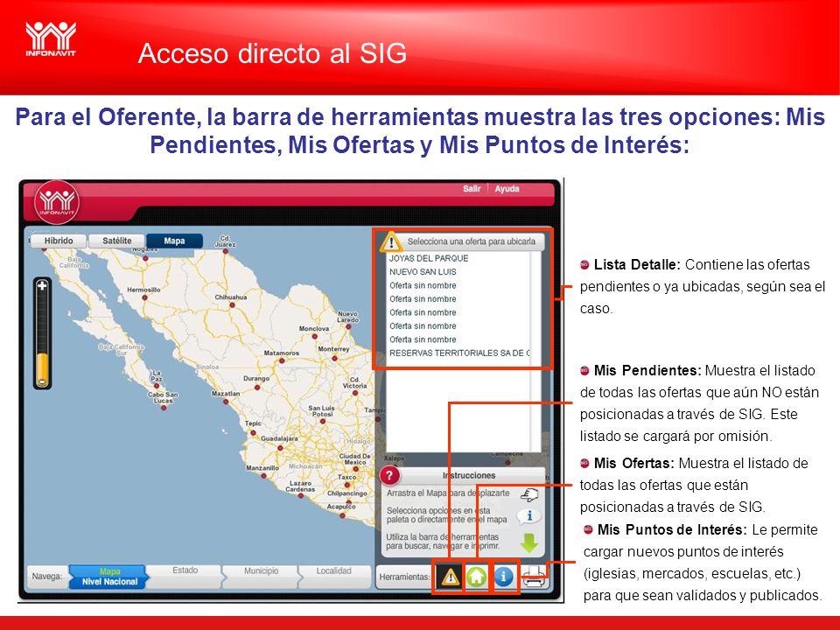This screenshot has height=630, width=840.
Task: Open Mis Puntos de Interés blue info tool
Action: pos(504,577)
